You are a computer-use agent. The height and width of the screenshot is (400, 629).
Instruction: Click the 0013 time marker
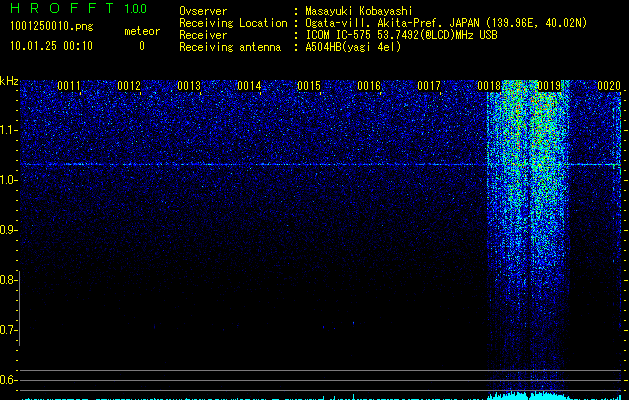pos(189,86)
